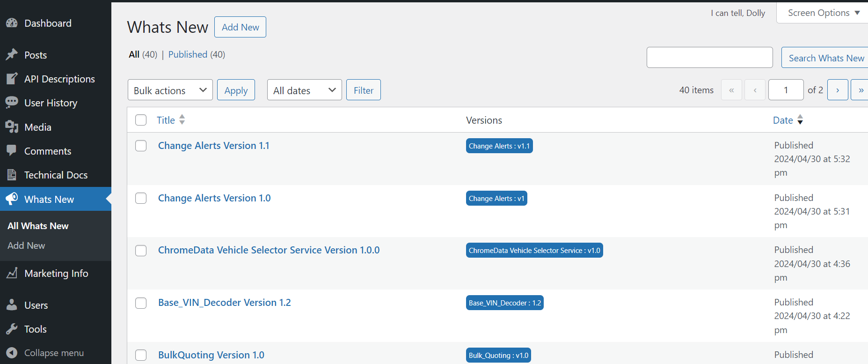Click the Tools wrench icon
This screenshot has width=868, height=364.
click(12, 329)
